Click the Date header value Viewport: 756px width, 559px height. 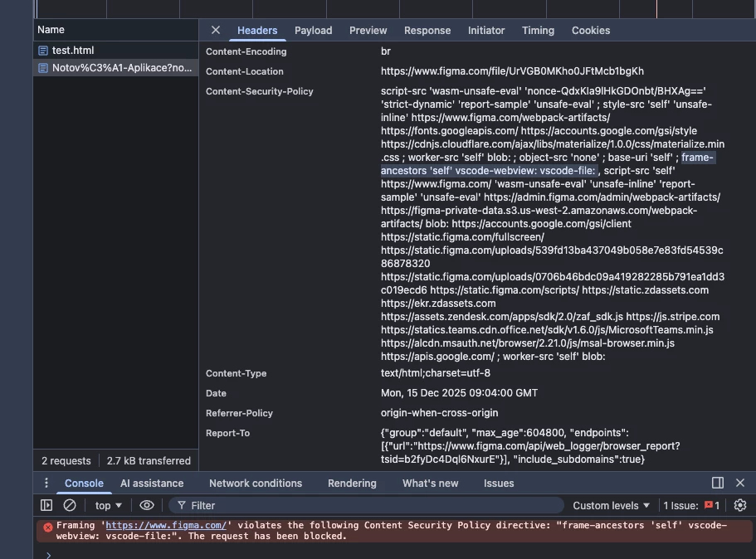459,393
